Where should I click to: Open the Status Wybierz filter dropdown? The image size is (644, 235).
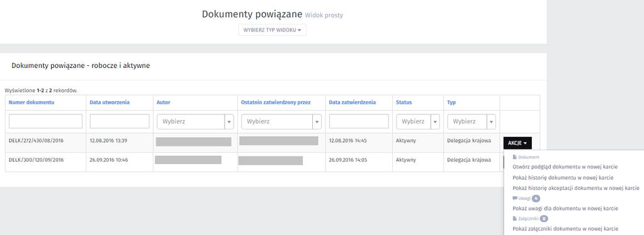coord(418,122)
